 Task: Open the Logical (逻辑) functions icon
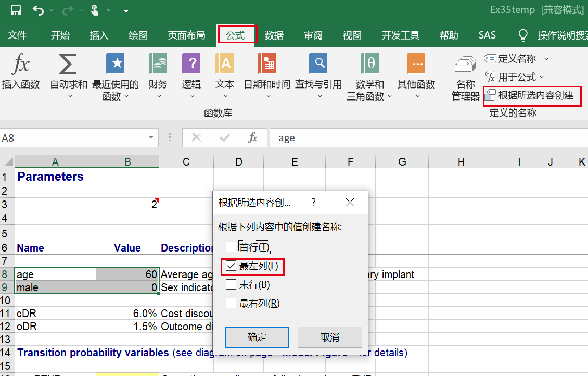point(191,65)
